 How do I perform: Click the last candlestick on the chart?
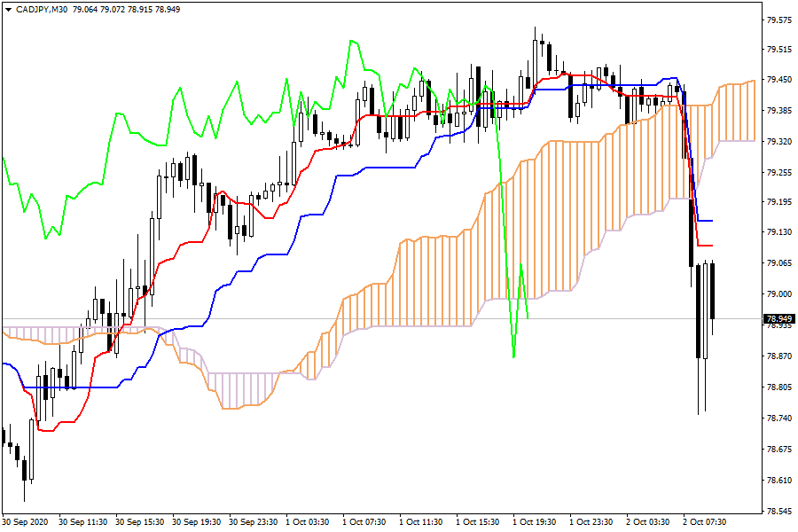[713, 291]
